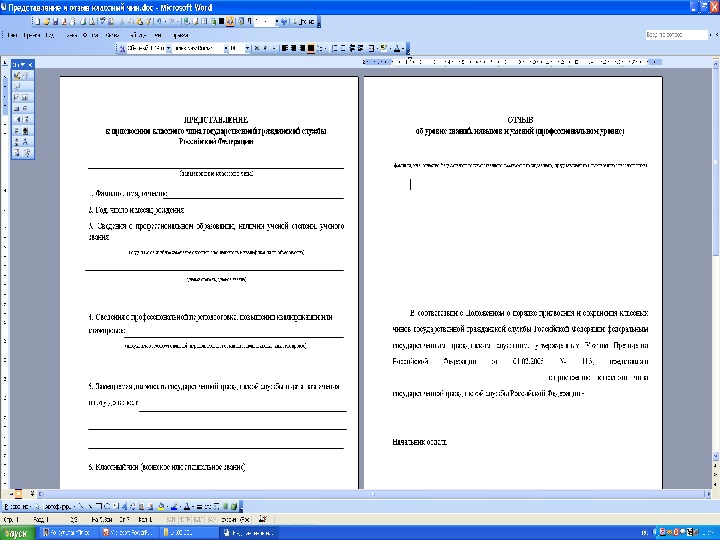This screenshot has height=540, width=720.
Task: Click the vertical scrollbar thumb
Action: 716,161
